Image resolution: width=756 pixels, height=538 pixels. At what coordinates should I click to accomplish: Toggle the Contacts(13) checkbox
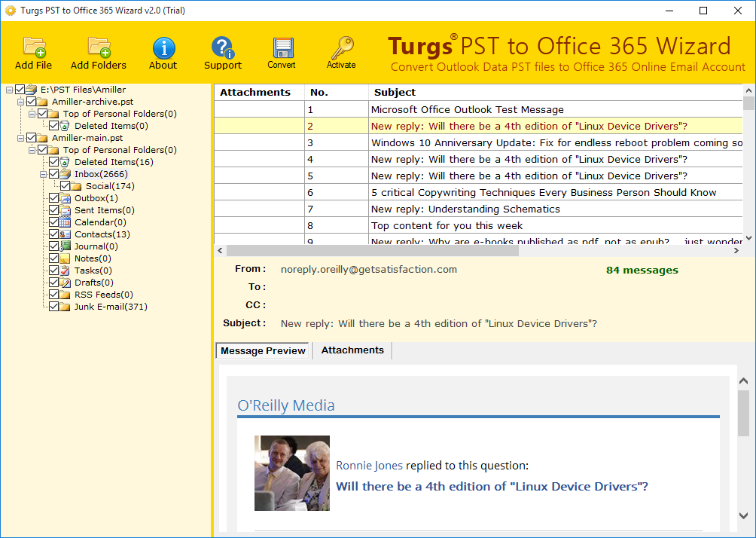(x=54, y=234)
